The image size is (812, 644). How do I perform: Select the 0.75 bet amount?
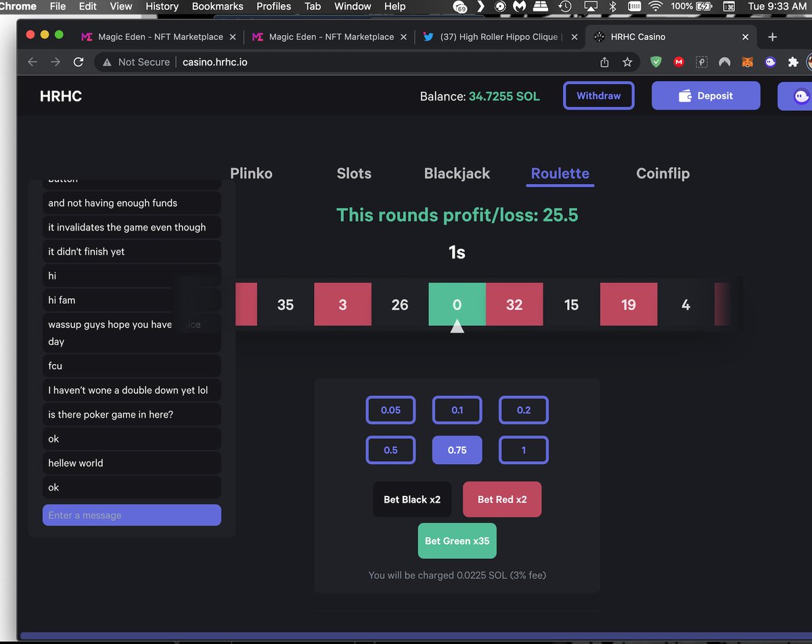[x=457, y=450]
